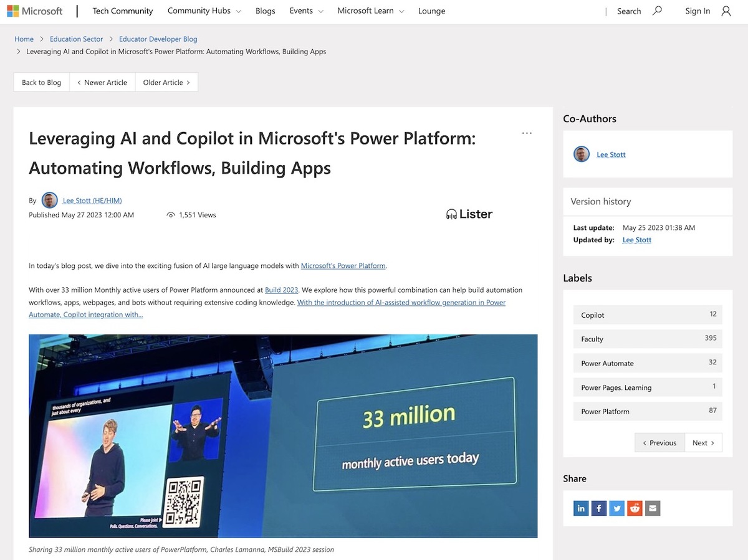Click the photo caption text
This screenshot has width=748, height=560.
tap(181, 549)
